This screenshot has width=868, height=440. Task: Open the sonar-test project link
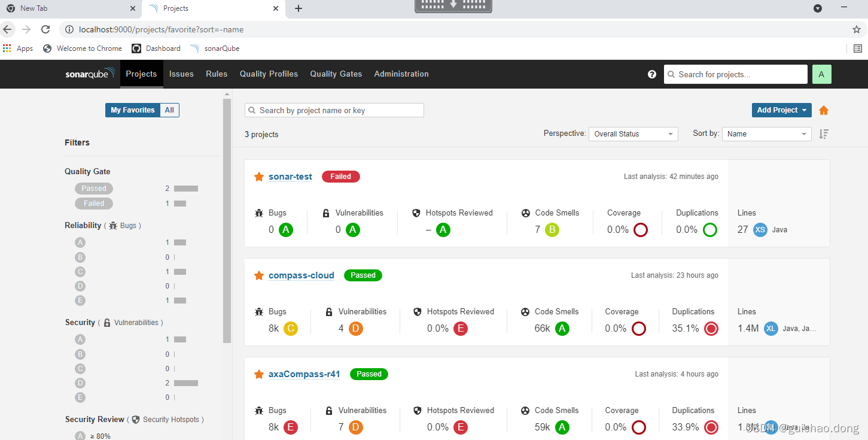coord(290,177)
